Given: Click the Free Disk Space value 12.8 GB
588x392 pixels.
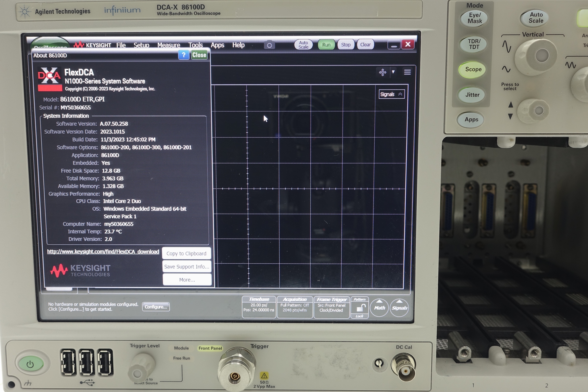Looking at the screenshot, I should click(111, 171).
